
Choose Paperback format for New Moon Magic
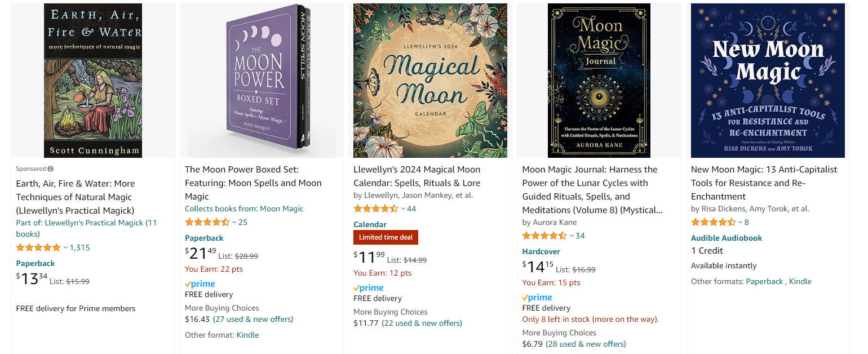coord(764,281)
